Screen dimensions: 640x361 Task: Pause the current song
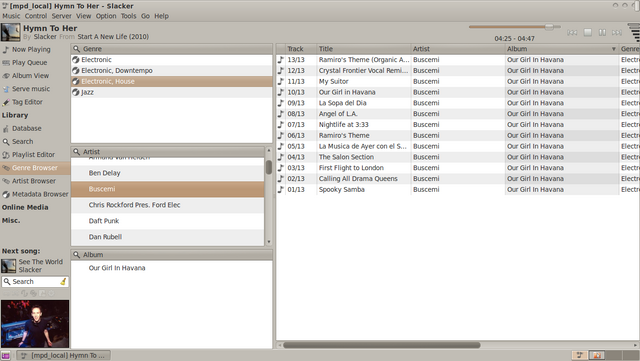click(x=602, y=32)
